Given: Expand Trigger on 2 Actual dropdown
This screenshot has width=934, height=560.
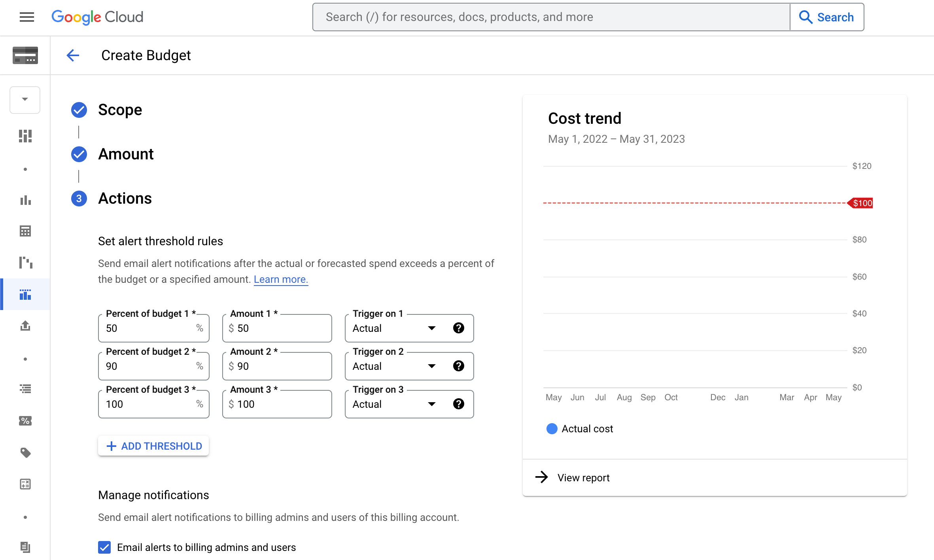Looking at the screenshot, I should (432, 365).
